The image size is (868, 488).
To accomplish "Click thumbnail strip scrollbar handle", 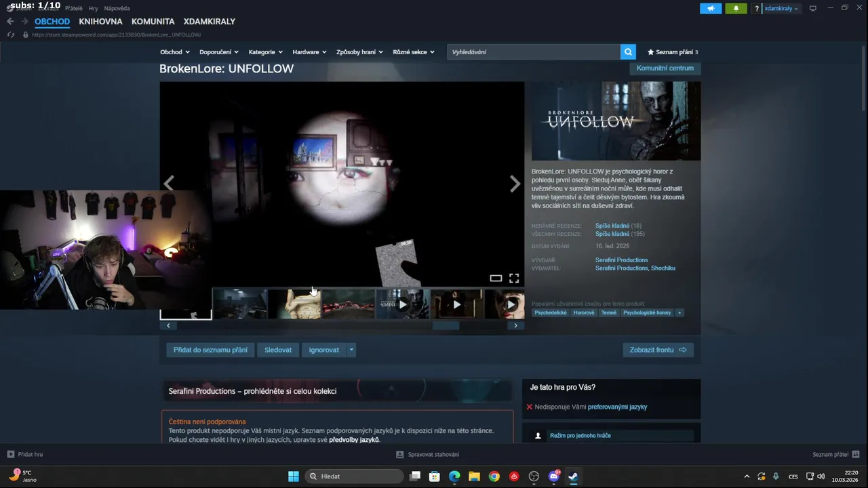I will point(446,325).
